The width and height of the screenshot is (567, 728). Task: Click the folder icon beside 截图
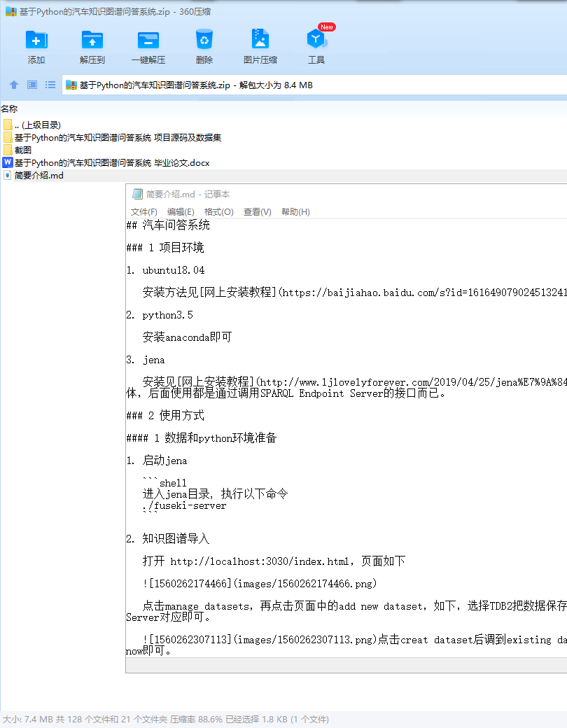click(x=8, y=150)
